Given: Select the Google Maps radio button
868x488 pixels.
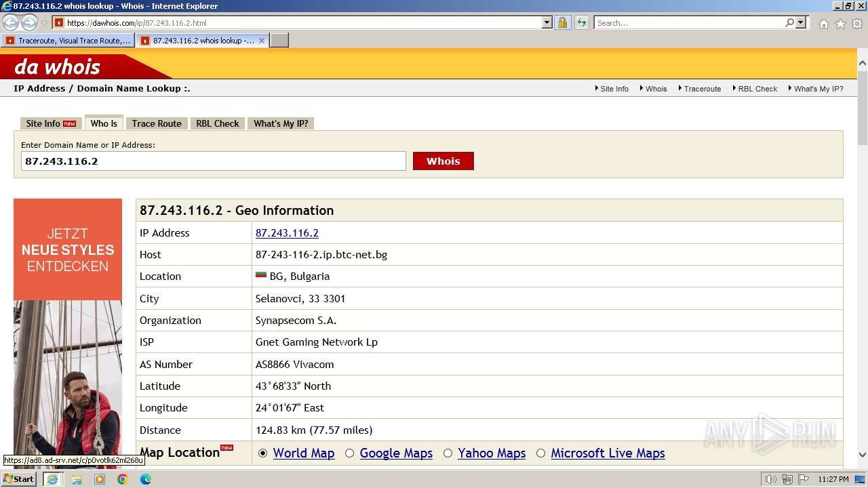Looking at the screenshot, I should click(x=349, y=453).
